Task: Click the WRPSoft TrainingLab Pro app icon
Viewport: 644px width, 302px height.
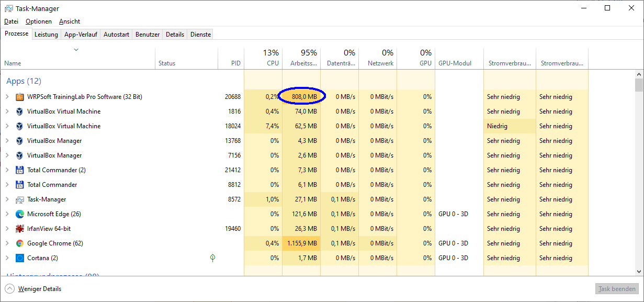Action: pos(20,97)
